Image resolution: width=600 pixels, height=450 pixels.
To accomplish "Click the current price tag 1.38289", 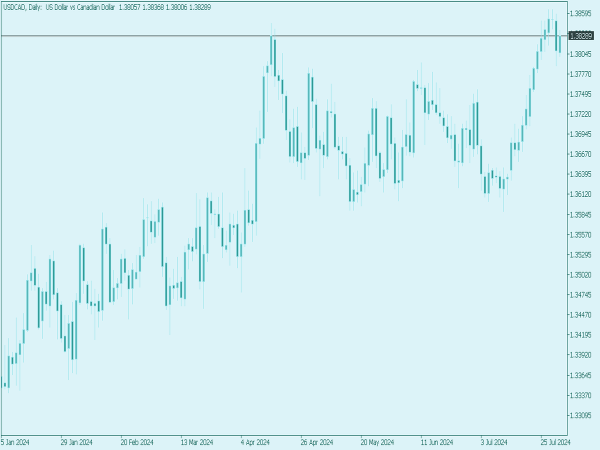I will click(581, 36).
